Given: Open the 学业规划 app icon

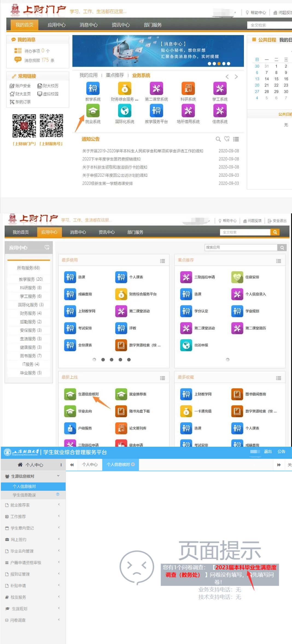Looking at the screenshot, I should click(x=237, y=311).
